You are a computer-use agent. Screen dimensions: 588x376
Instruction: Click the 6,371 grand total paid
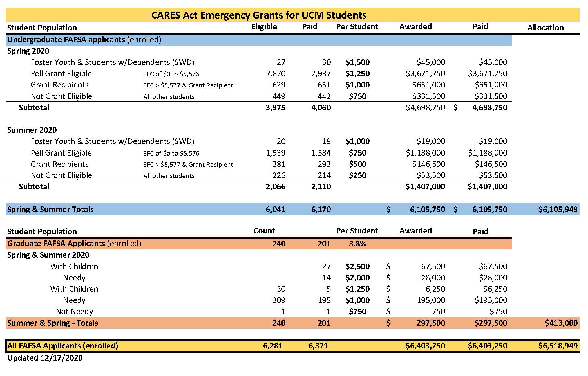(318, 346)
